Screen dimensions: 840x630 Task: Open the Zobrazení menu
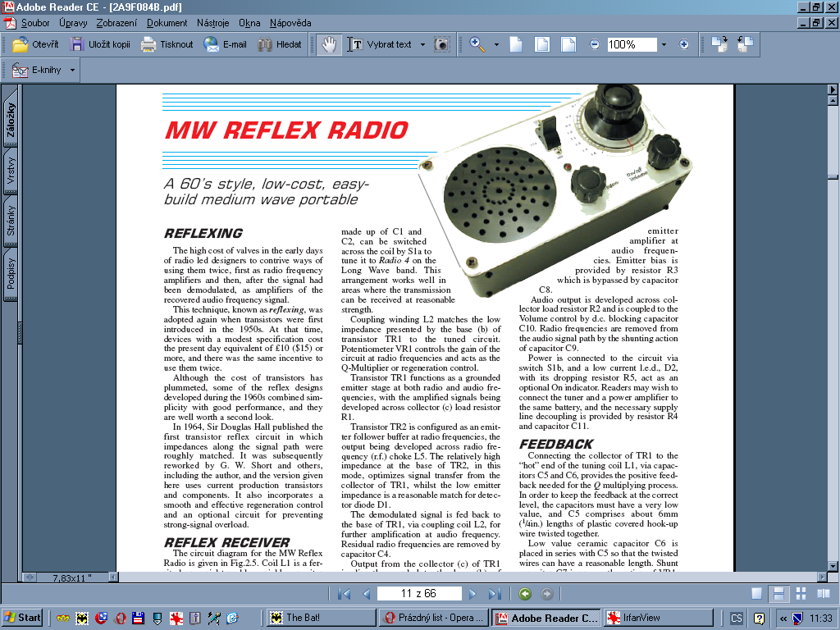point(116,23)
